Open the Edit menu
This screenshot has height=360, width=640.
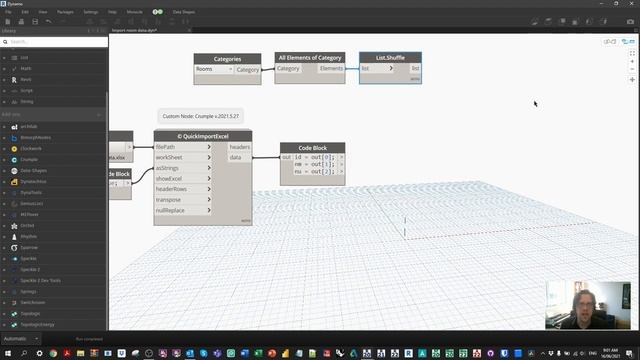[25, 12]
